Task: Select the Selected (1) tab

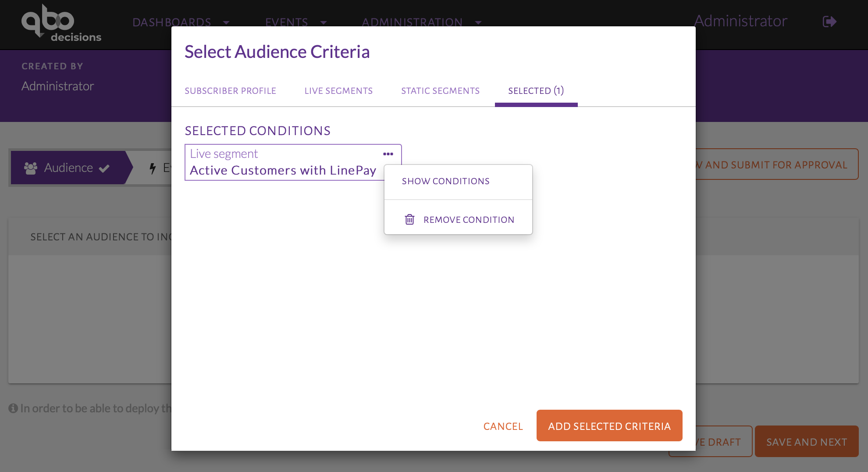Action: (536, 91)
